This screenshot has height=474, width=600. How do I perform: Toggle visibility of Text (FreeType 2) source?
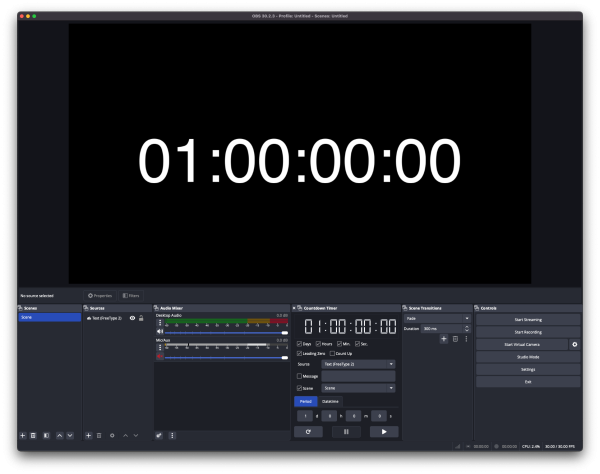tap(132, 318)
